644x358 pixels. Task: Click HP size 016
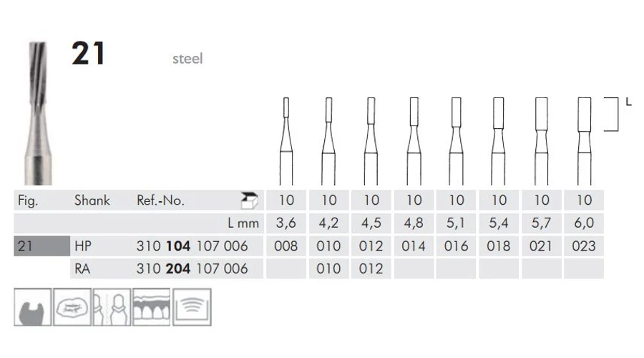456,246
